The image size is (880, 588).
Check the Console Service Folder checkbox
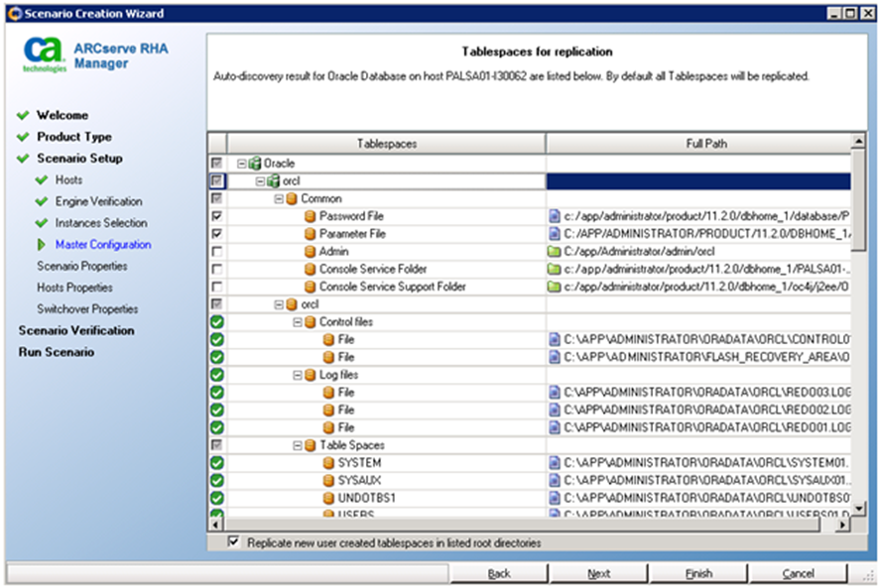pos(217,270)
